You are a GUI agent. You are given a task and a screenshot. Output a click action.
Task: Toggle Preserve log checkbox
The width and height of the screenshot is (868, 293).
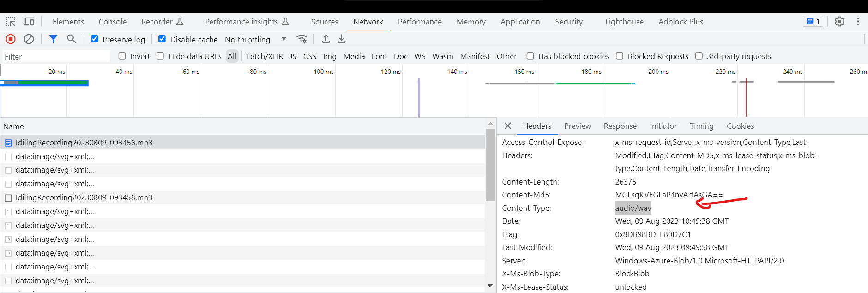pyautogui.click(x=95, y=39)
